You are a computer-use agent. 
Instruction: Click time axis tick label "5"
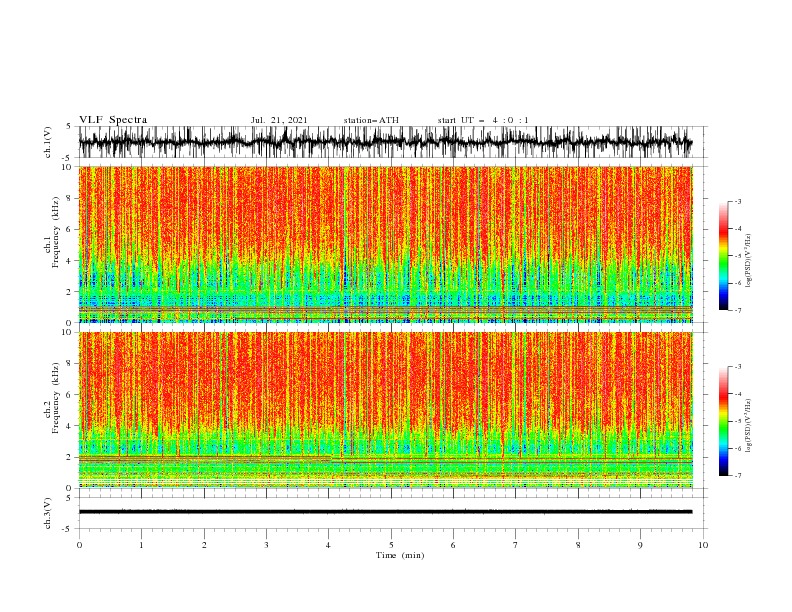391,545
